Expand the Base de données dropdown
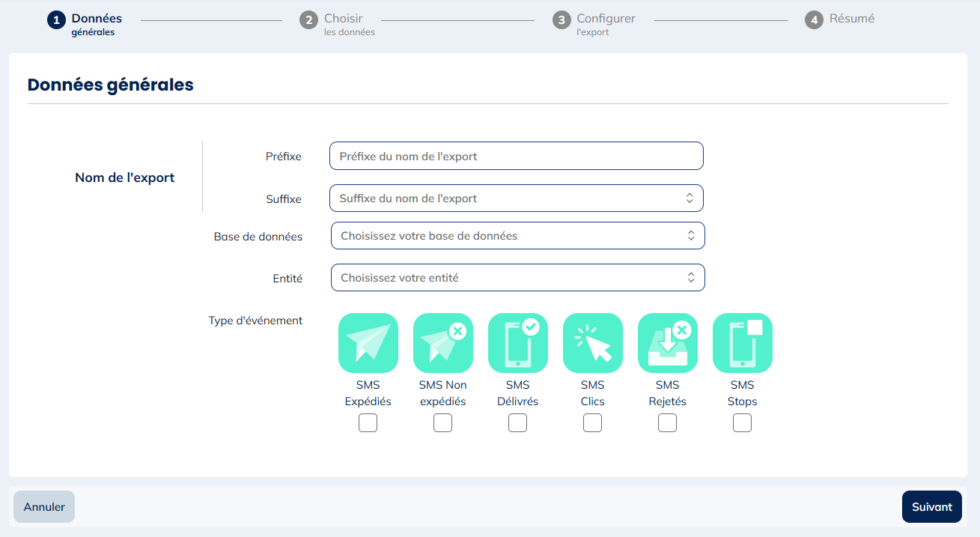Image resolution: width=980 pixels, height=537 pixels. [517, 236]
